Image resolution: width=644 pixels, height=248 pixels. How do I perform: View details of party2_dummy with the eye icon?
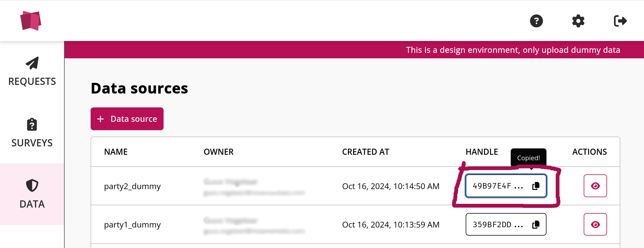pyautogui.click(x=595, y=186)
